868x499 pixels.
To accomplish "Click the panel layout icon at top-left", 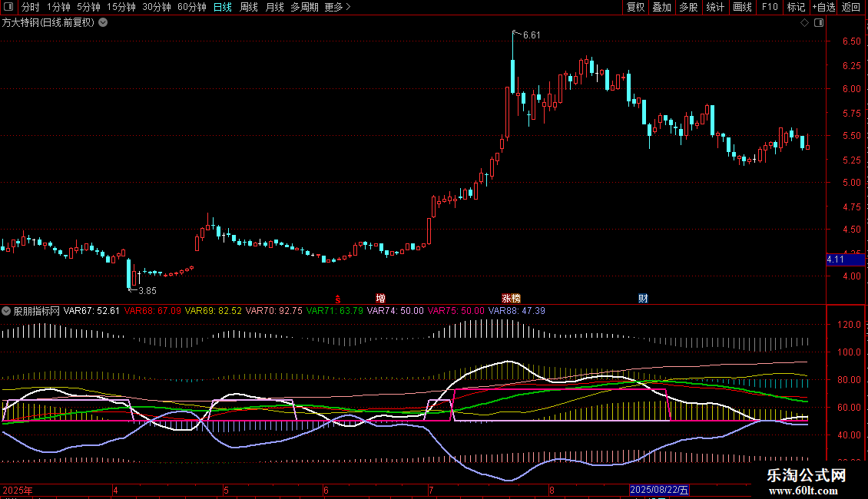I will click(9, 7).
